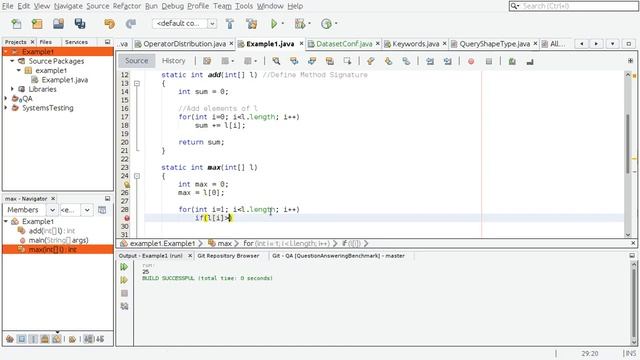This screenshot has width=640, height=360.
Task: Click the Debug Project toolbar icon
Action: pos(300,24)
